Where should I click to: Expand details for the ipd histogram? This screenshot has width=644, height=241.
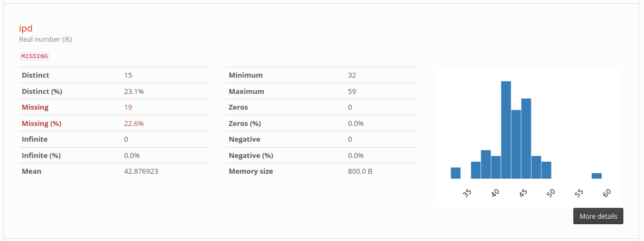[x=598, y=216]
